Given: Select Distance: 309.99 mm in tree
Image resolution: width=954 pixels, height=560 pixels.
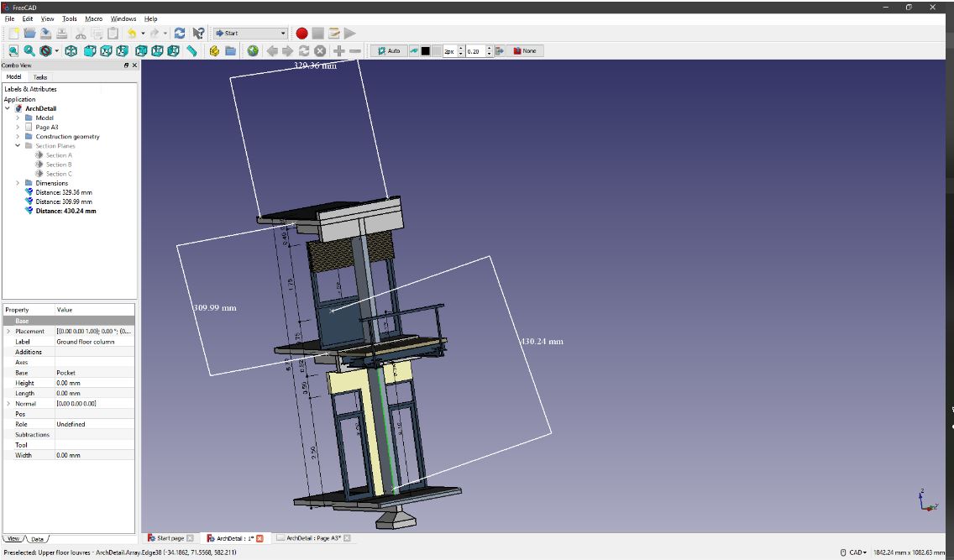Looking at the screenshot, I should (64, 201).
